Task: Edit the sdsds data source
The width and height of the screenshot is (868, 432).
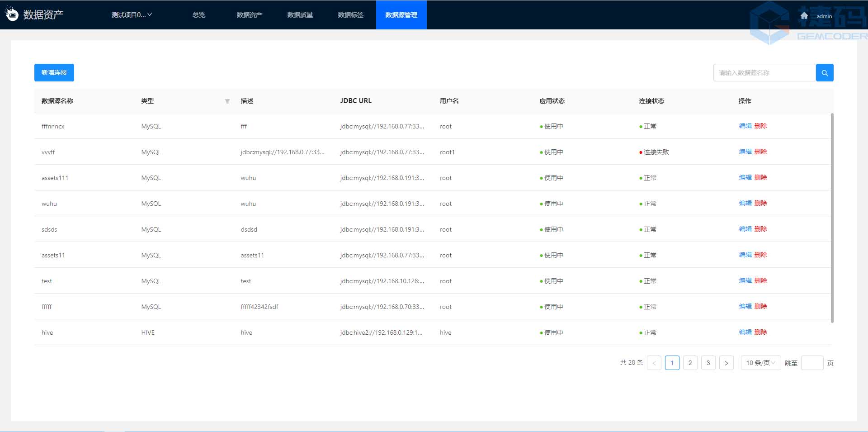Action: [745, 229]
